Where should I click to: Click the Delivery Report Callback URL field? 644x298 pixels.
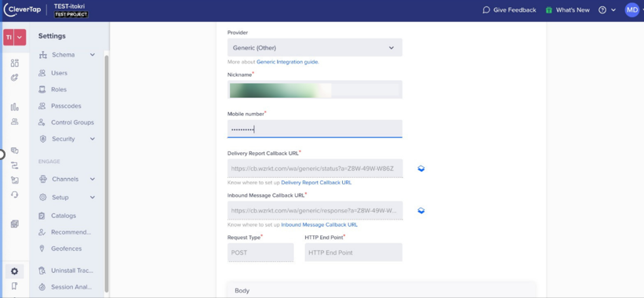pos(315,169)
